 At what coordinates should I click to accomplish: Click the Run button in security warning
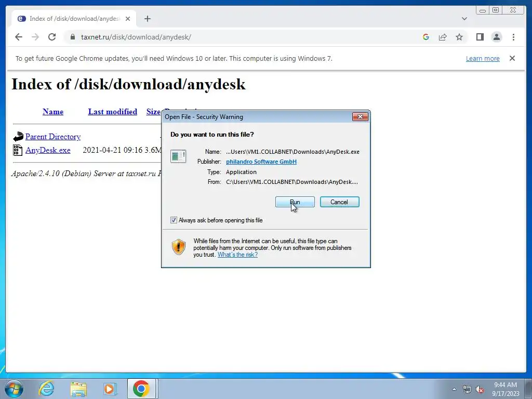(295, 202)
